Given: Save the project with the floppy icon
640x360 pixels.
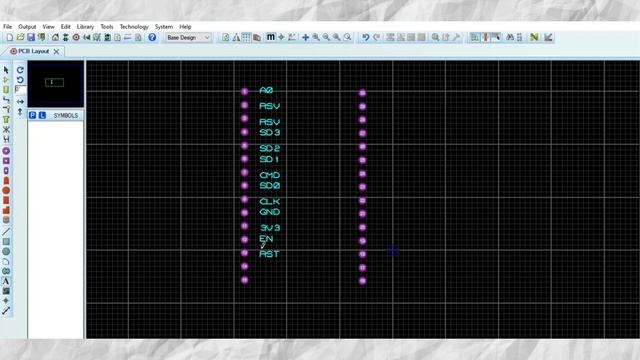Looking at the screenshot, I should (31, 38).
